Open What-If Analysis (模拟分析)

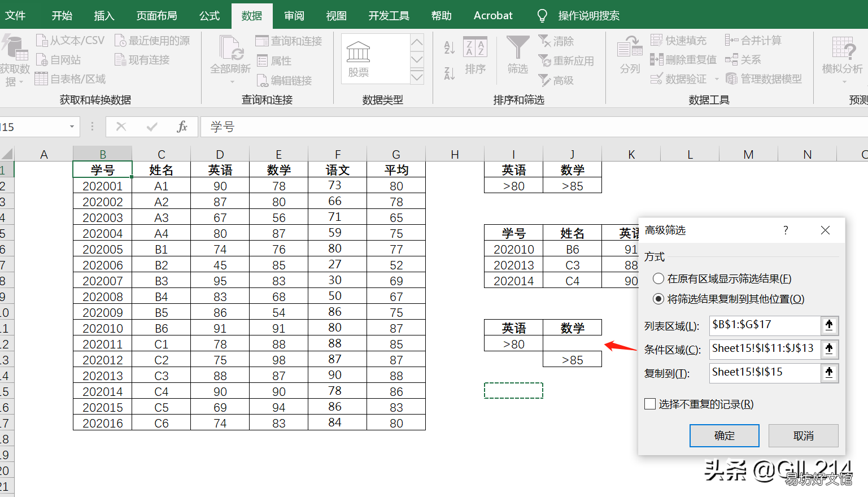[x=843, y=59]
